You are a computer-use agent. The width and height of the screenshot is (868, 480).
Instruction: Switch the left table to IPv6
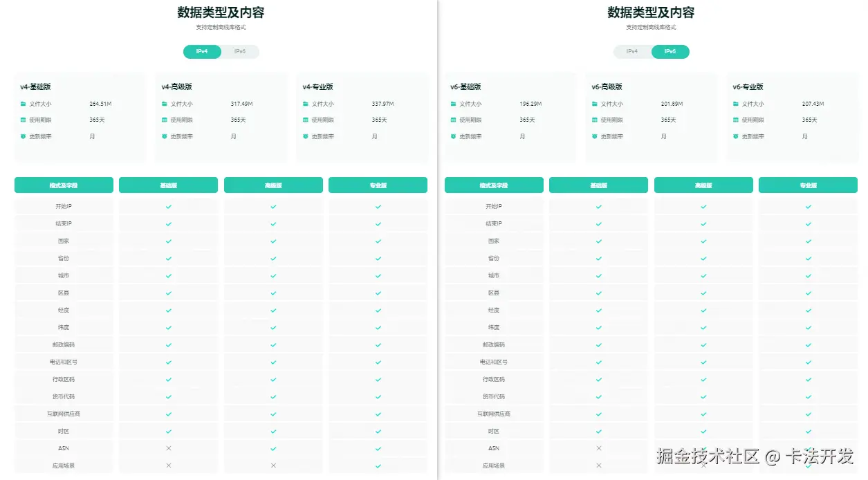coord(240,51)
